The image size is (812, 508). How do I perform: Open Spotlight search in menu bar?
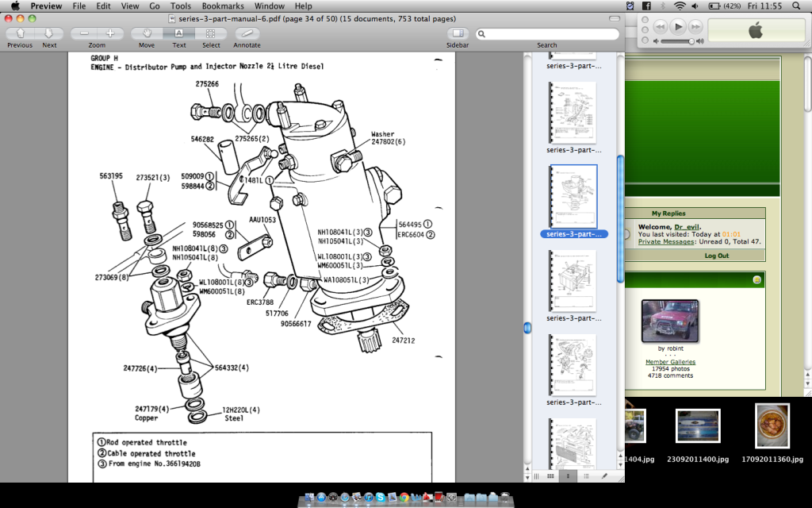pyautogui.click(x=796, y=6)
